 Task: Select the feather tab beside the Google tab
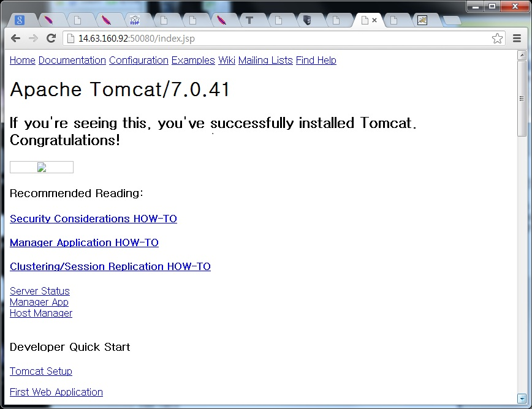pyautogui.click(x=48, y=20)
